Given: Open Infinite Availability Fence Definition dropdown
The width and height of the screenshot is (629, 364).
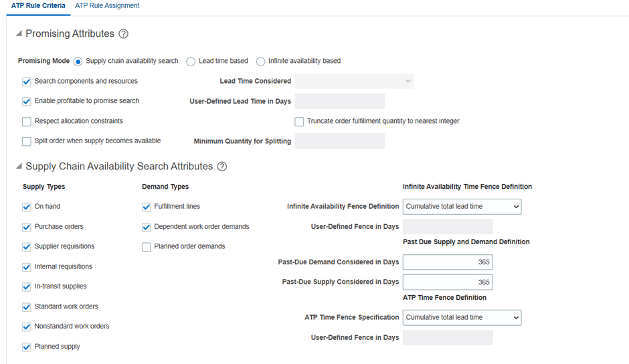Looking at the screenshot, I should pos(462,207).
